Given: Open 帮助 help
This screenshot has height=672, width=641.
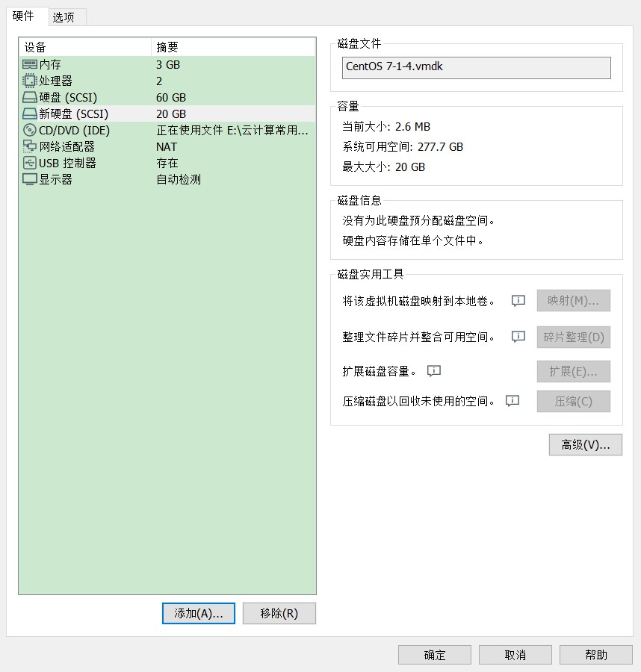Looking at the screenshot, I should (596, 656).
